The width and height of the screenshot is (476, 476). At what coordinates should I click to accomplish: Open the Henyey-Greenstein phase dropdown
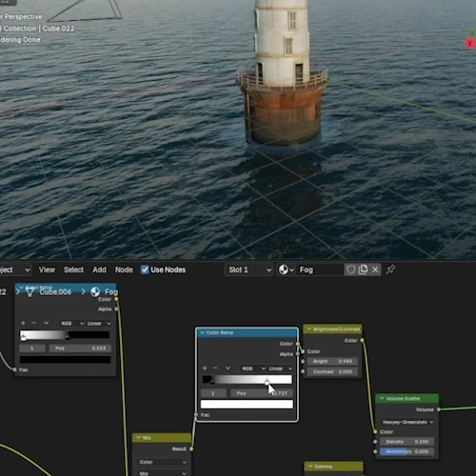click(407, 422)
